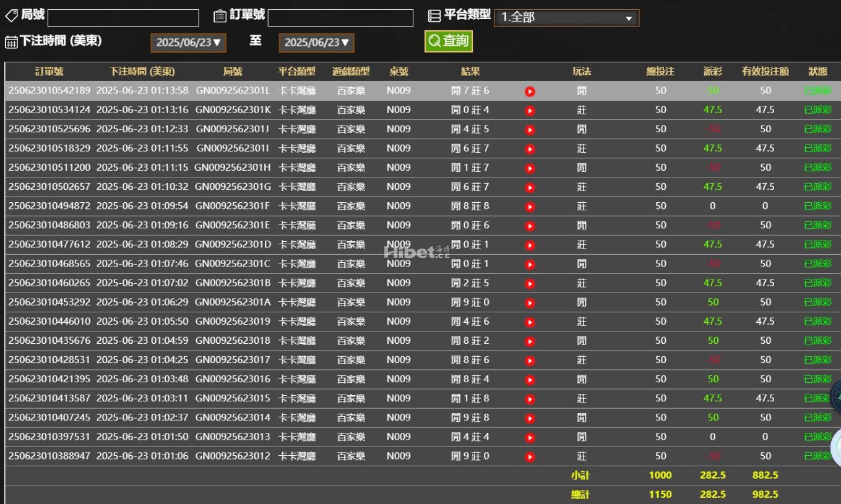The height and width of the screenshot is (504, 841).
Task: Click the 派彩 column header
Action: click(x=712, y=72)
